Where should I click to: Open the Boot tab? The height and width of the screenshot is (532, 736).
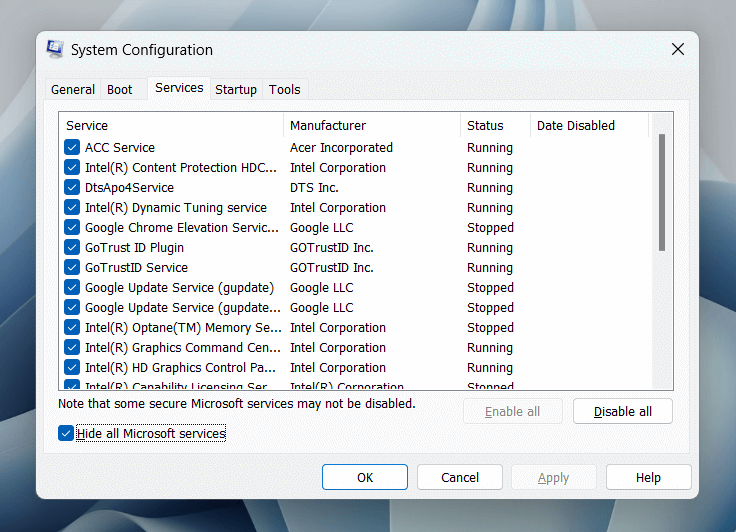[120, 89]
